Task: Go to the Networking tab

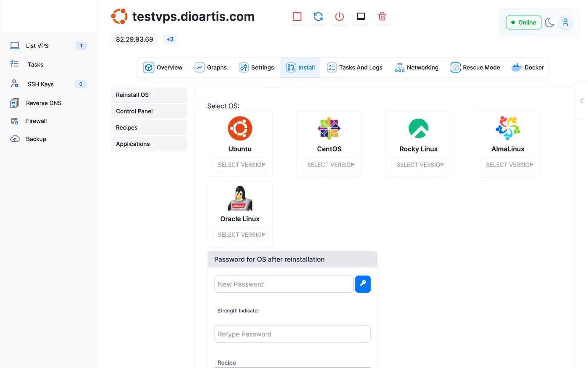Action: click(417, 67)
